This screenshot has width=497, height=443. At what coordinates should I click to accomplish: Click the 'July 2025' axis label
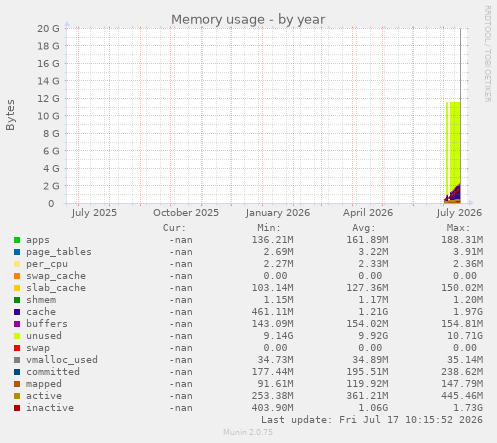pyautogui.click(x=94, y=213)
